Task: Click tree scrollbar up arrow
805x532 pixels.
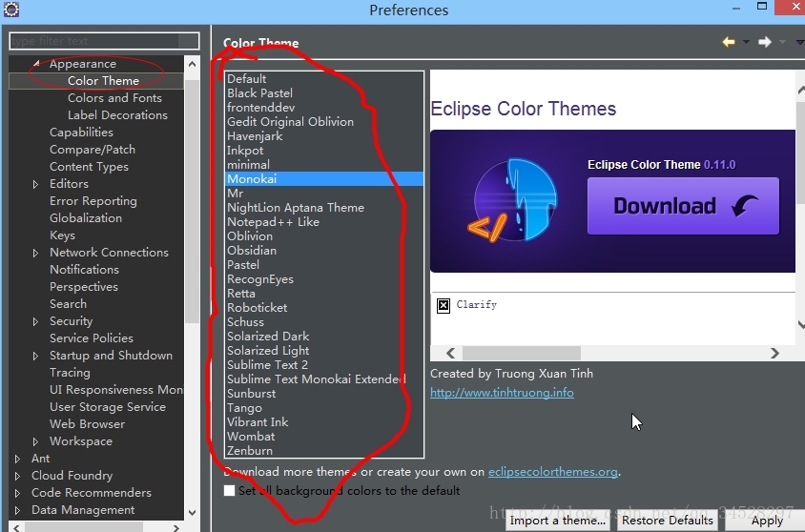Action: 192,64
